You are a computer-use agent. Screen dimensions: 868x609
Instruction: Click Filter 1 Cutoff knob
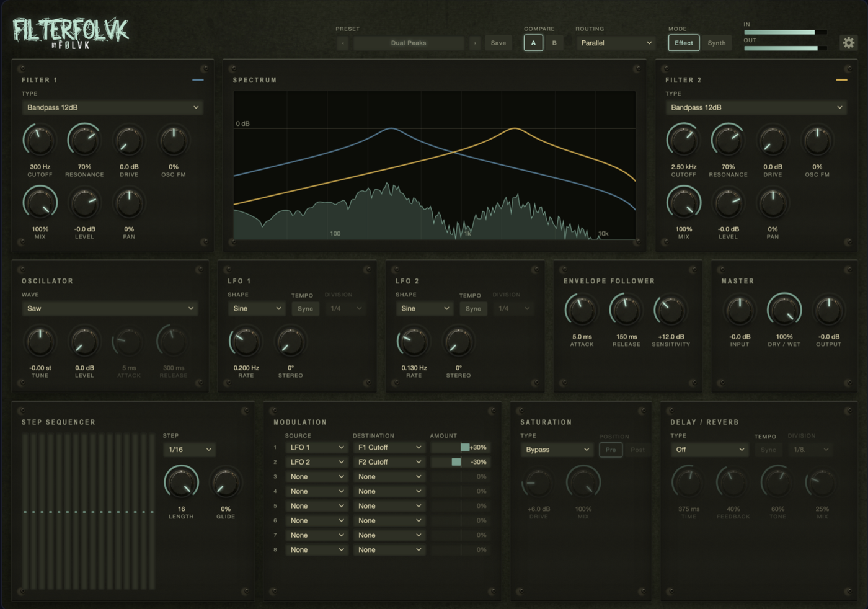click(x=40, y=140)
